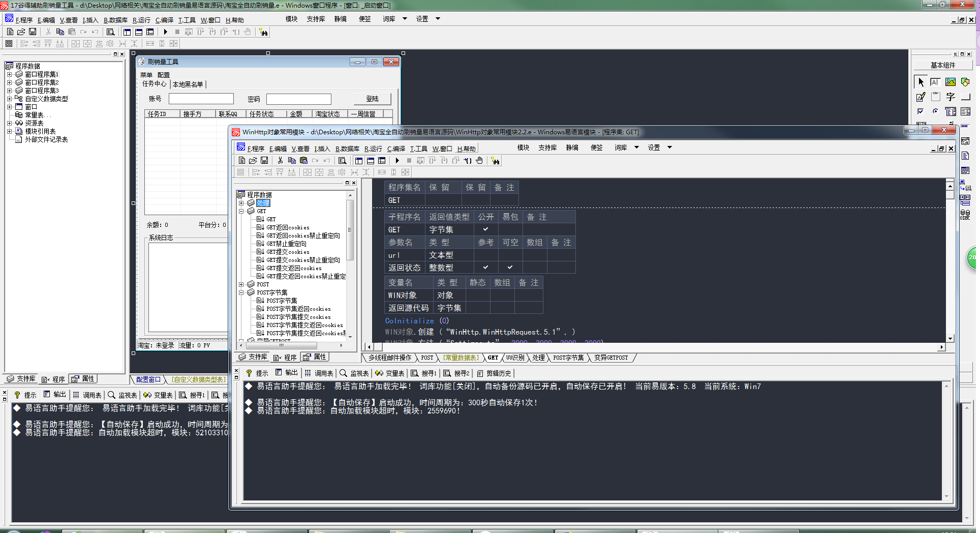Click Paste icon in WinHttp window toolbar
980x533 pixels.
tap(303, 160)
